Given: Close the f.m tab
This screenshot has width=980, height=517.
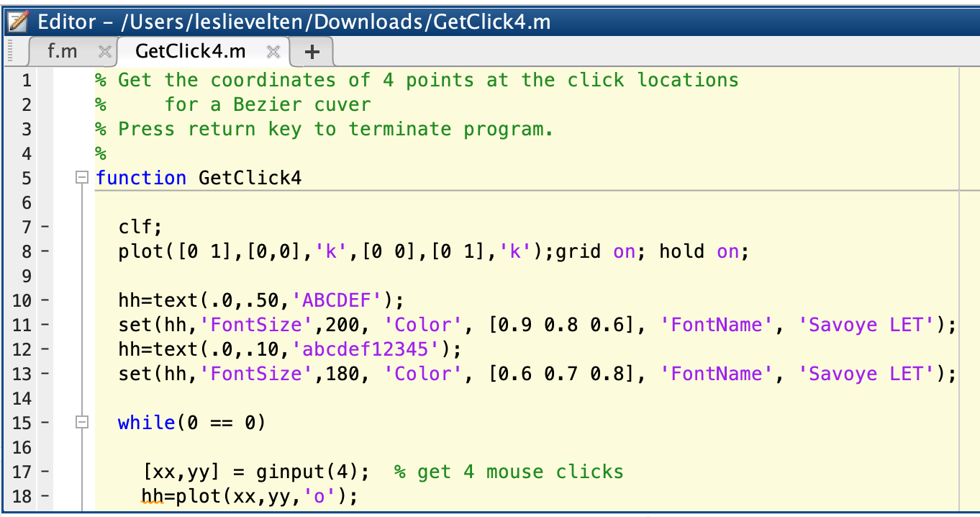Looking at the screenshot, I should point(105,51).
